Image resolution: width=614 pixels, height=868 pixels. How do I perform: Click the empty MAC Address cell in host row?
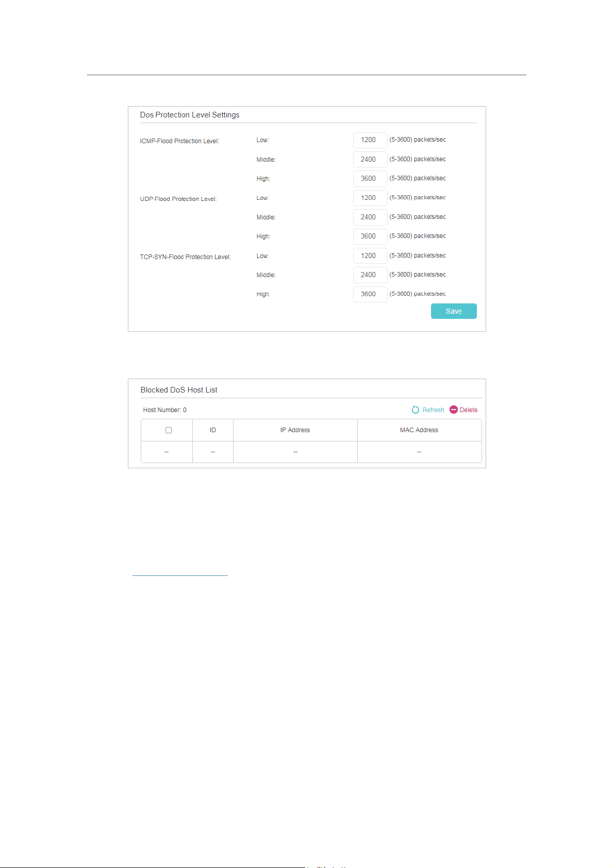tap(419, 452)
